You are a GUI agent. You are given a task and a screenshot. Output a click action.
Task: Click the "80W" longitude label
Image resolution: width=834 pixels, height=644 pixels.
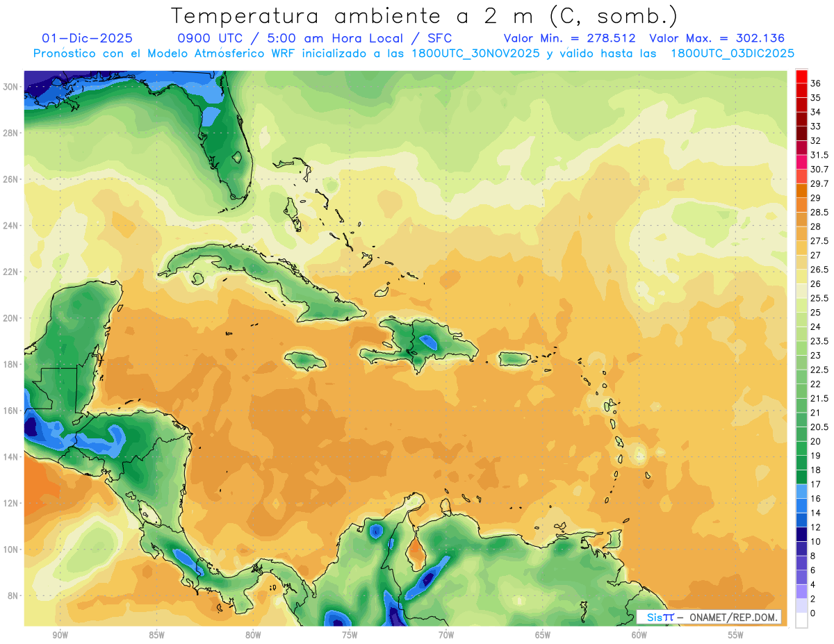coord(253,635)
